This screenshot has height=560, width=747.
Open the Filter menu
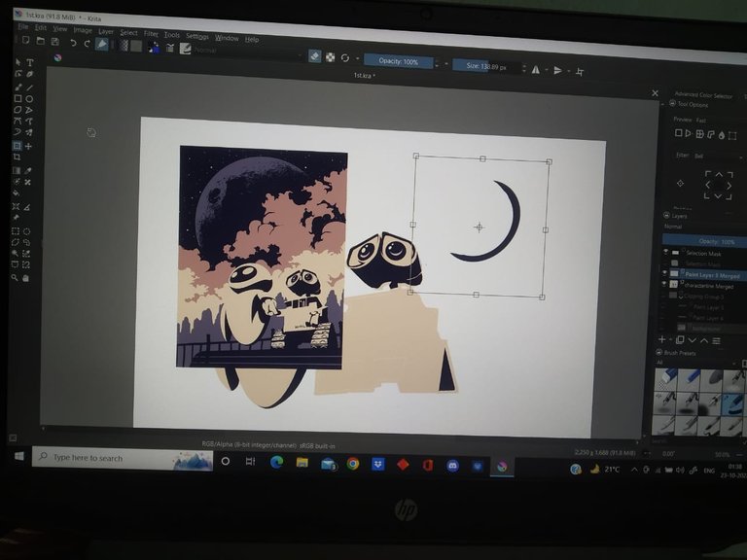pyautogui.click(x=151, y=34)
